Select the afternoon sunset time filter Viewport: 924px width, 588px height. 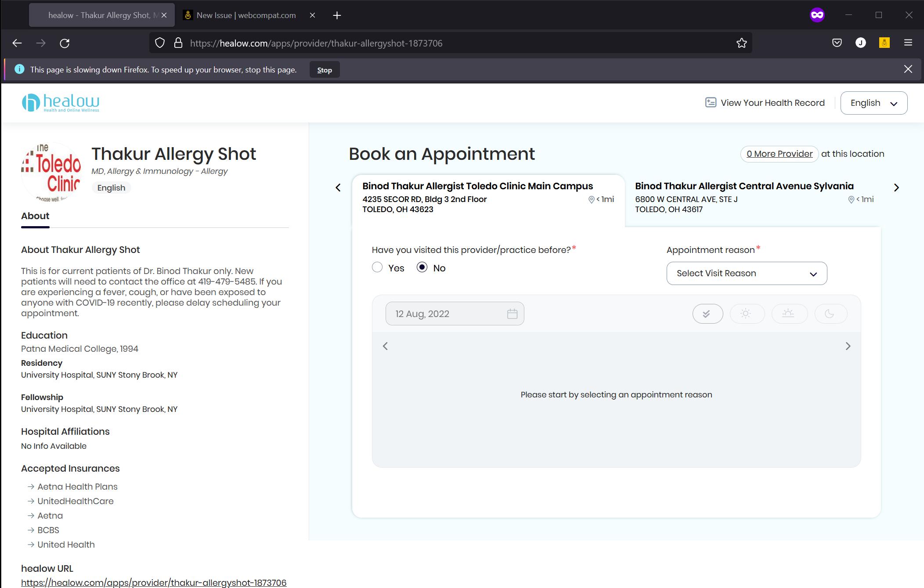(789, 314)
